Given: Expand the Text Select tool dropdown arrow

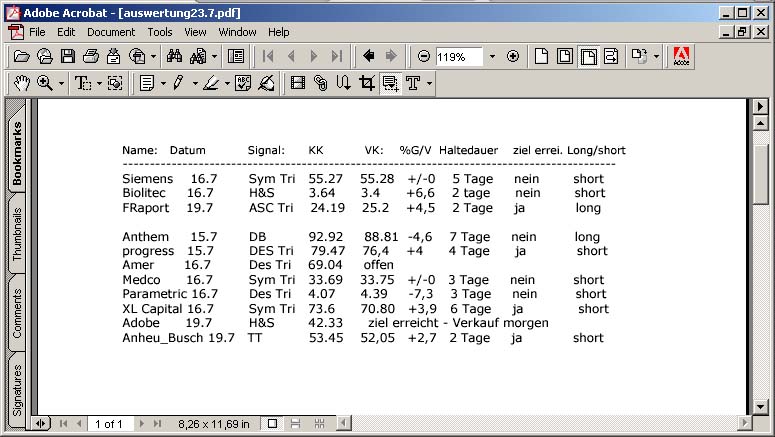Looking at the screenshot, I should (99, 84).
